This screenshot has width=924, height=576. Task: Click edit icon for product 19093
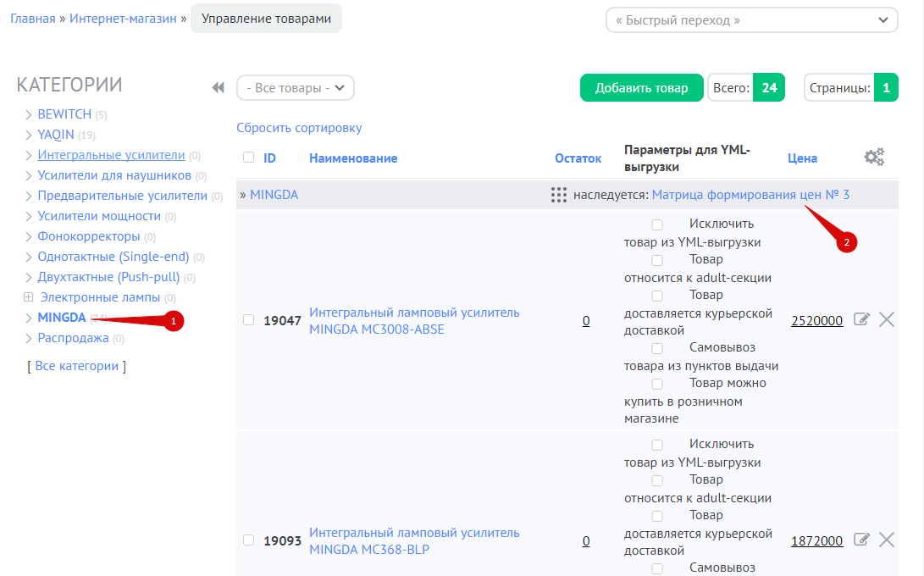(x=861, y=540)
